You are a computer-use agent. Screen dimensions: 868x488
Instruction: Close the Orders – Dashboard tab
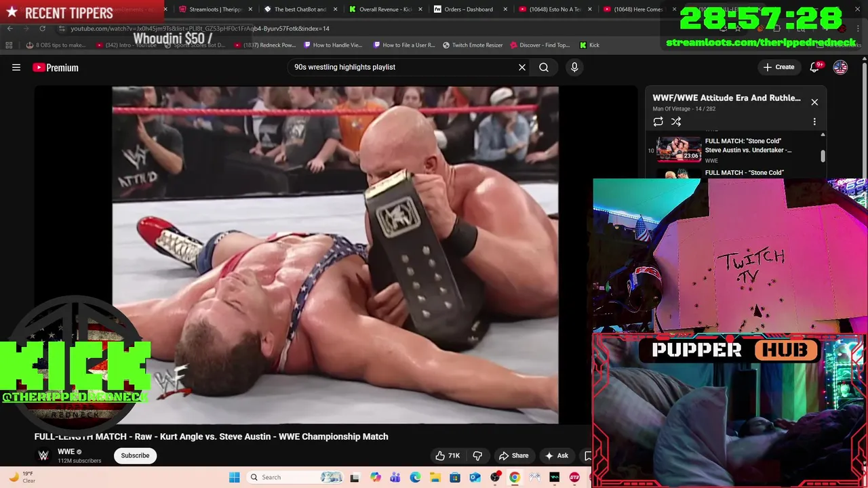pyautogui.click(x=505, y=9)
